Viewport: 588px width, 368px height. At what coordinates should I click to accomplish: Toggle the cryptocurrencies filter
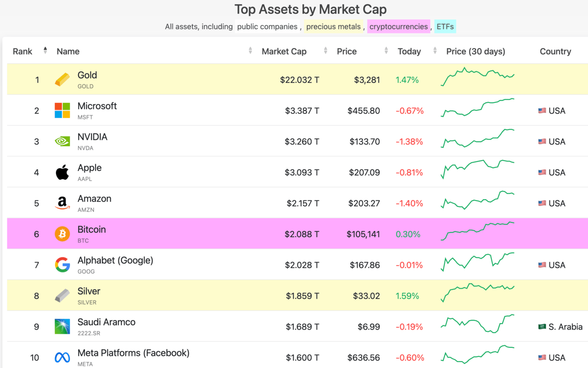point(399,26)
